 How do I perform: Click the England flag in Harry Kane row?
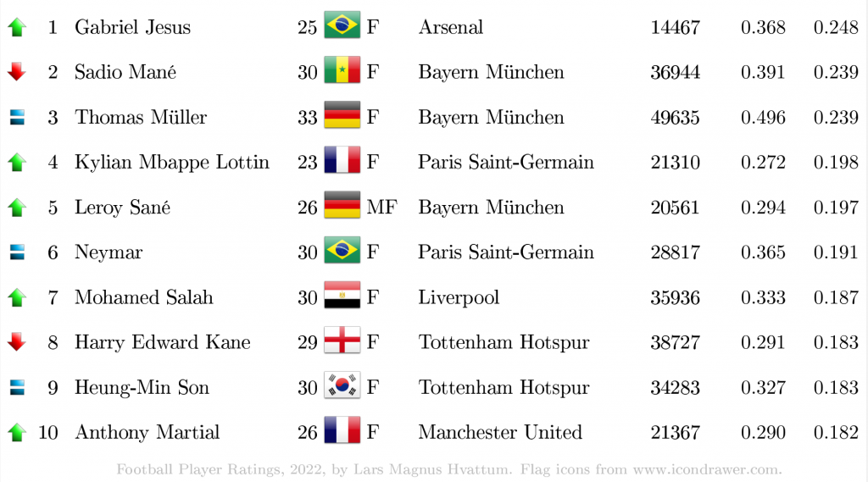(x=342, y=340)
